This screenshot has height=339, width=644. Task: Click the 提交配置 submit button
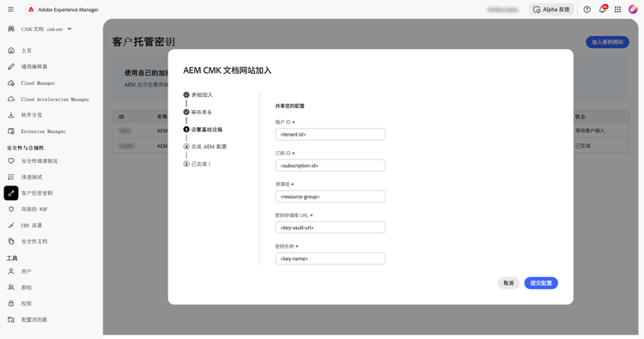541,283
